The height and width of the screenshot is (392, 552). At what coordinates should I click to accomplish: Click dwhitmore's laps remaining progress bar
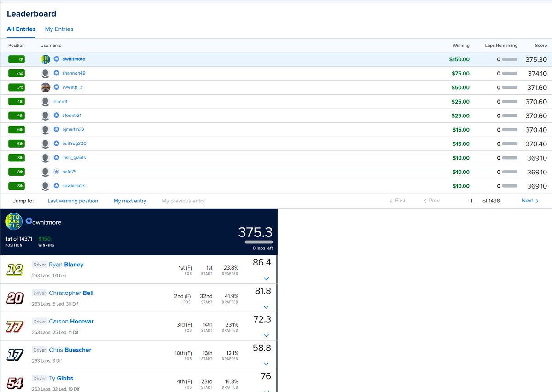point(509,59)
